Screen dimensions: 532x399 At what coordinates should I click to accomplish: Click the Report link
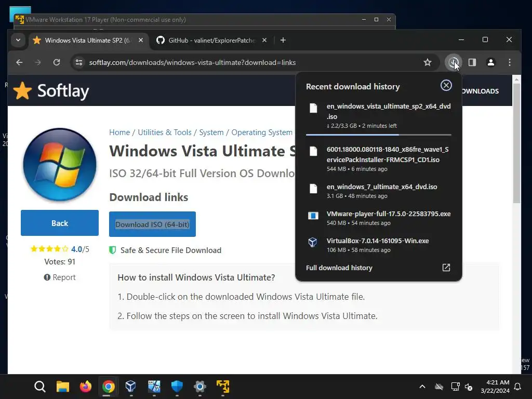60,277
